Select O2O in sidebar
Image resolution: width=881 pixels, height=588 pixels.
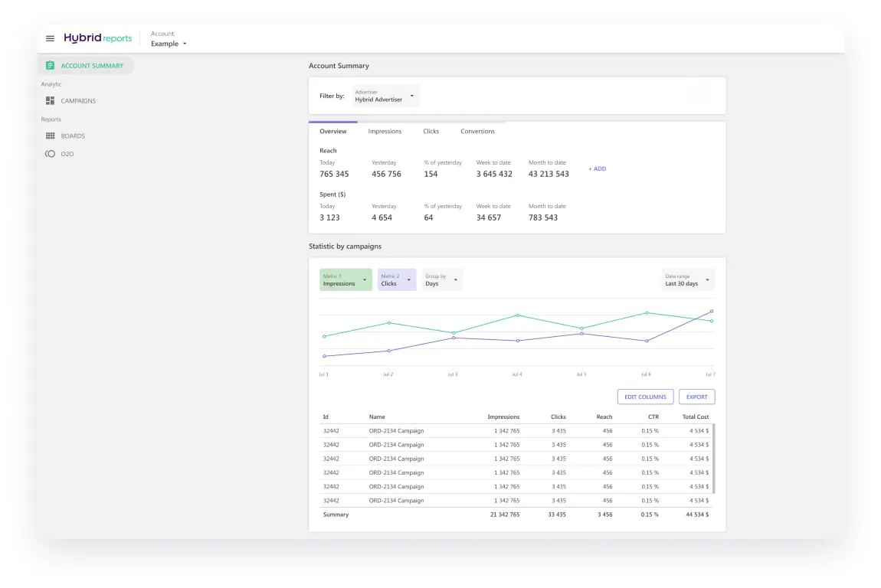tap(67, 154)
